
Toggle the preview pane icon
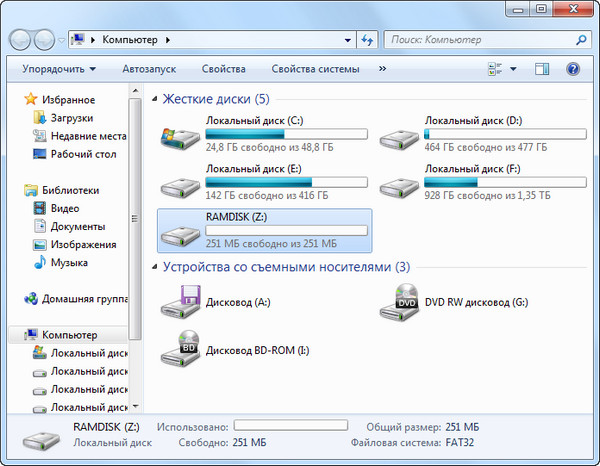click(x=541, y=69)
